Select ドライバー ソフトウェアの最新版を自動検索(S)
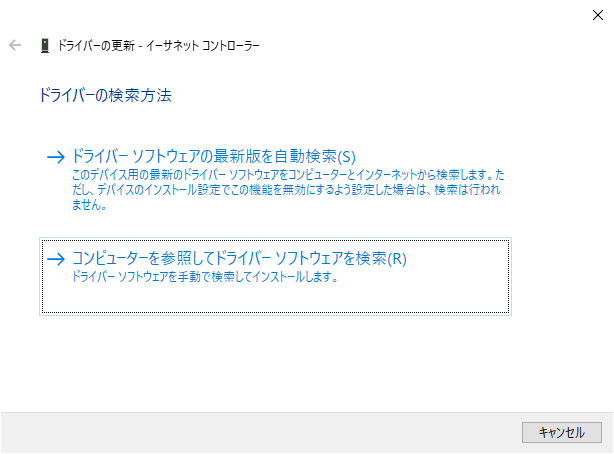This screenshot has width=614, height=454. tap(214, 156)
